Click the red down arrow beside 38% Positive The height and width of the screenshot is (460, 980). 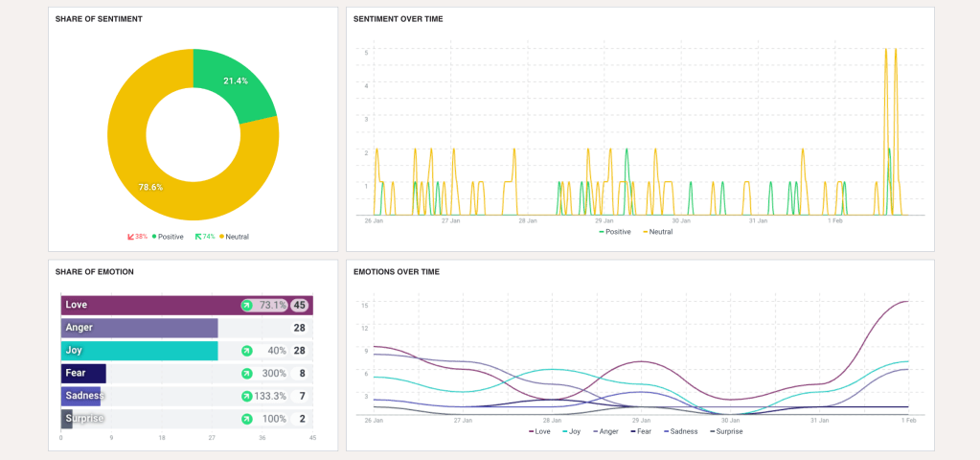130,236
